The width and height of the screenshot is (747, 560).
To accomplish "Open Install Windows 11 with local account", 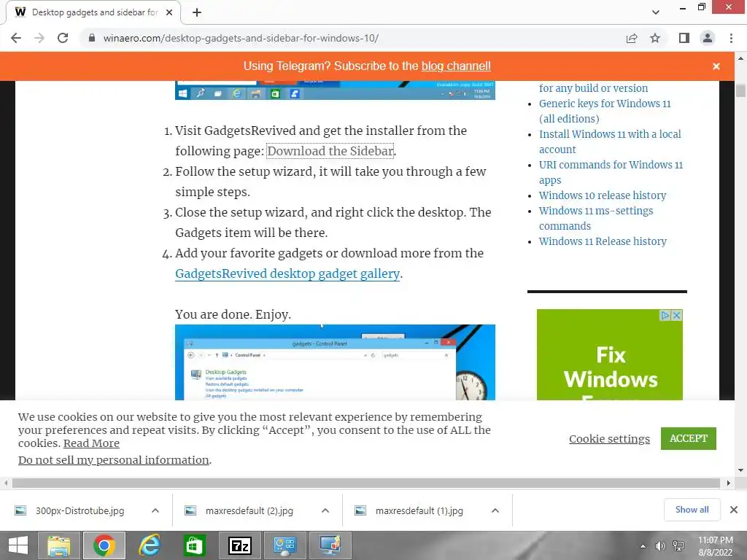I will 610,142.
